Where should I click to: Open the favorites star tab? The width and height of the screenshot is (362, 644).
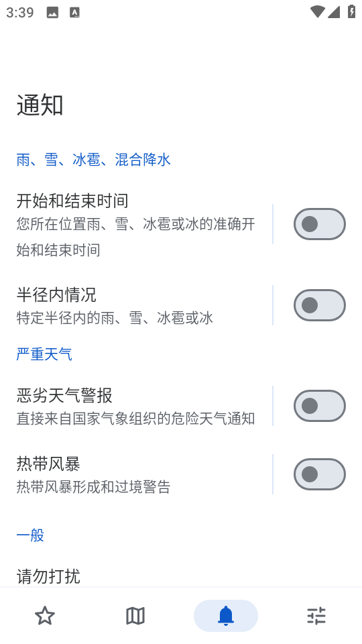coord(45,616)
